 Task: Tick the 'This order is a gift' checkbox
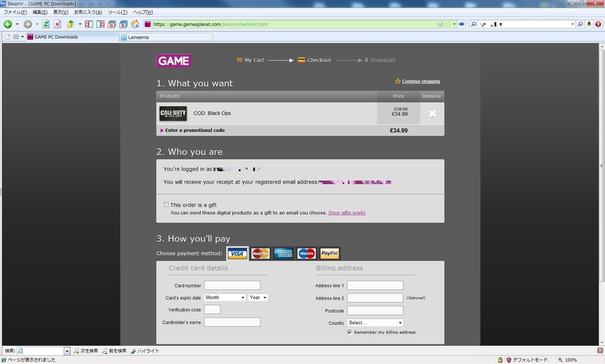pos(166,204)
